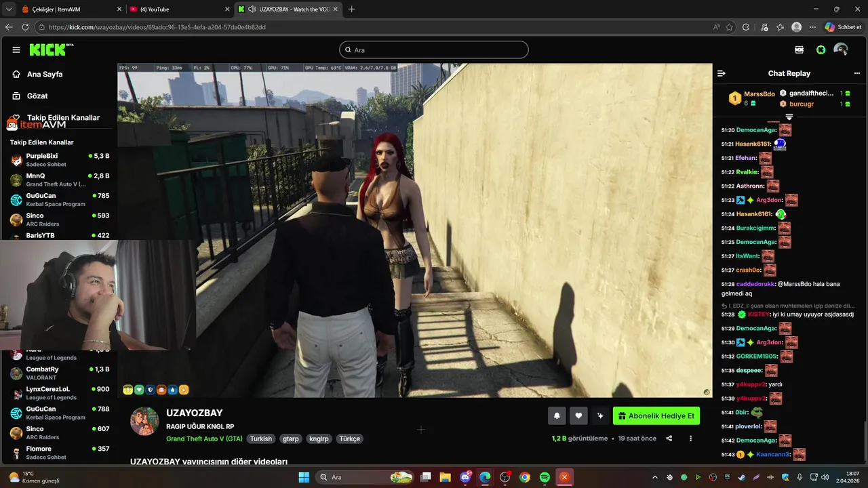868x488 pixels.
Task: Click caddedorukk username in chat
Action: [x=755, y=284]
